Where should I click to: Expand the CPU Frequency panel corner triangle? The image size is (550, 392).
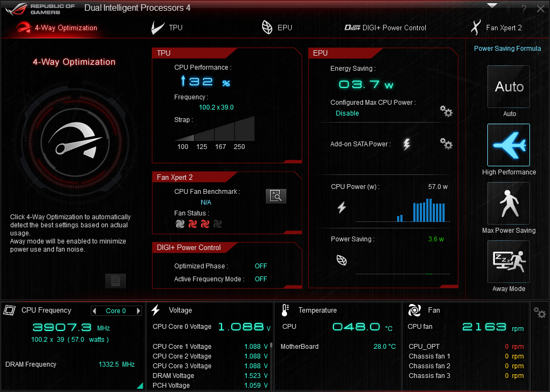[x=140, y=386]
